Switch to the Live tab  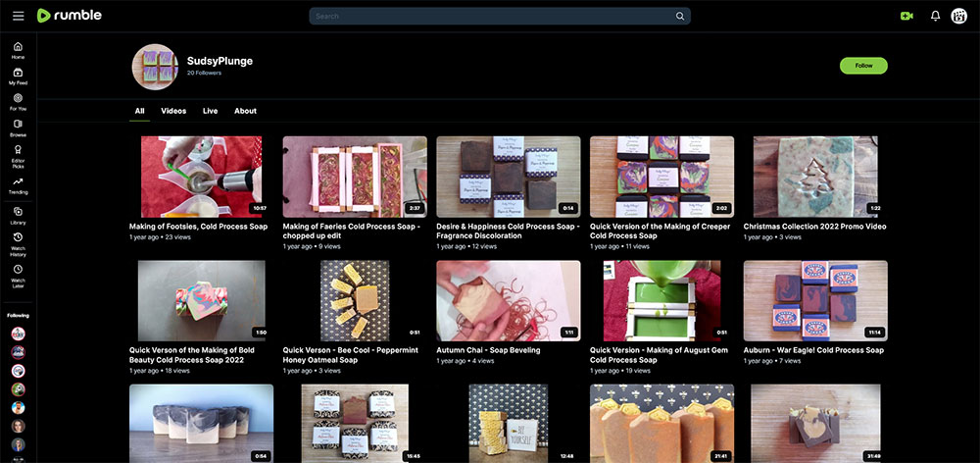click(210, 111)
